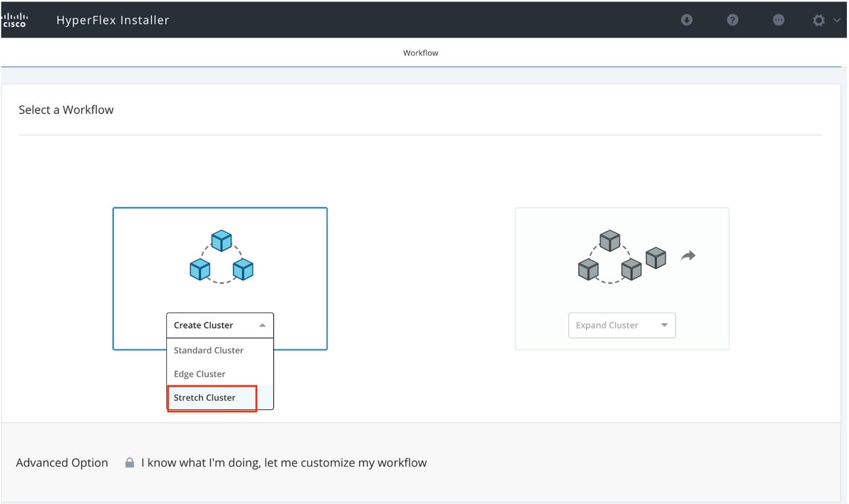Click the Select a Workflow heading
The image size is (849, 504).
66,110
